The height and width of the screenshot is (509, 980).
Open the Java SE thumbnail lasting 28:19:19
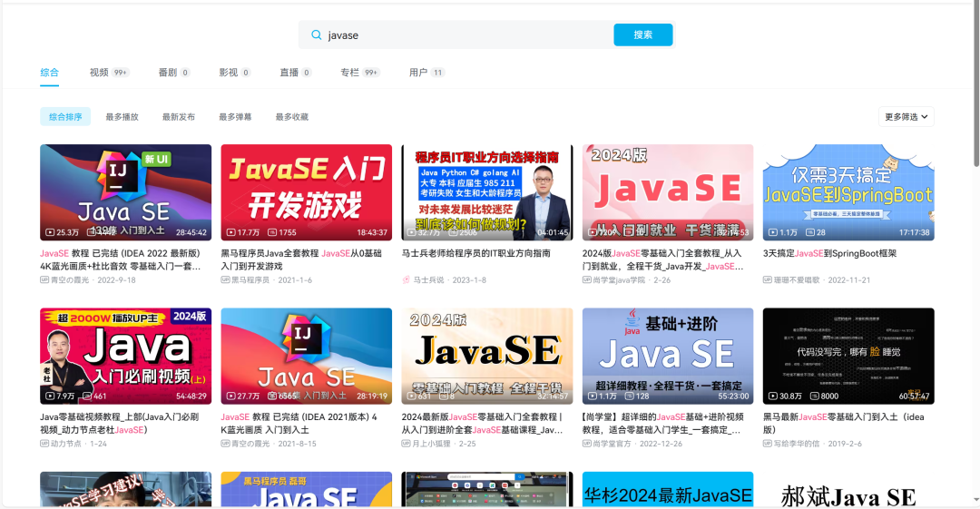[x=307, y=356]
